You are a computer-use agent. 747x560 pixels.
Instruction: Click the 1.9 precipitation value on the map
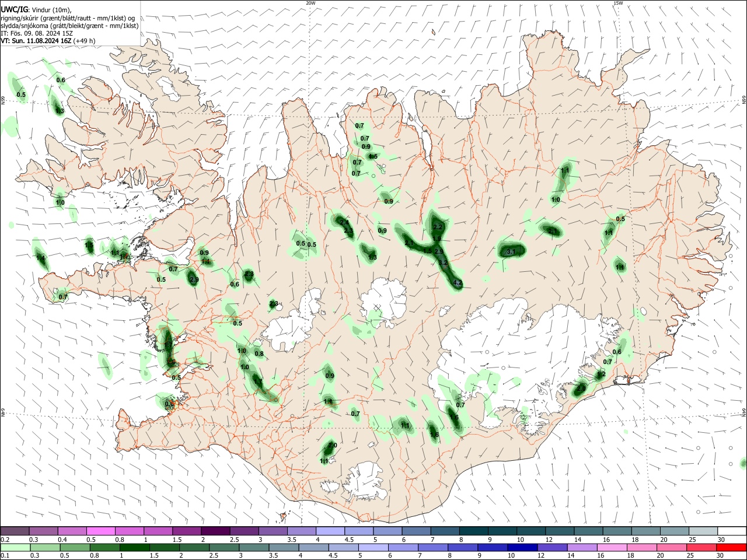point(437,239)
